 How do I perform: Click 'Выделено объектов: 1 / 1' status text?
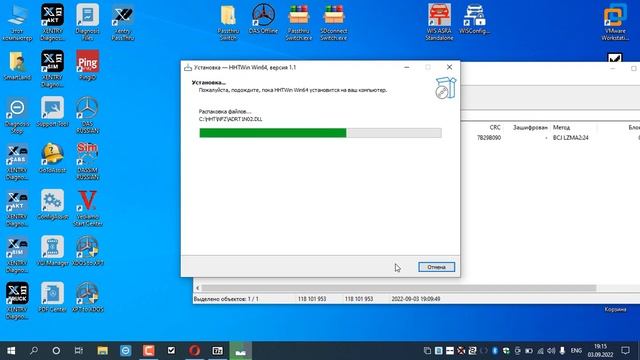pyautogui.click(x=226, y=299)
